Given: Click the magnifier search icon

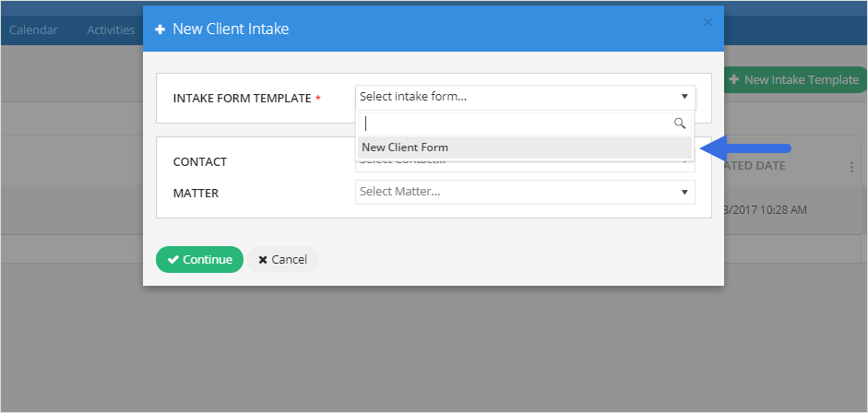Looking at the screenshot, I should point(680,124).
